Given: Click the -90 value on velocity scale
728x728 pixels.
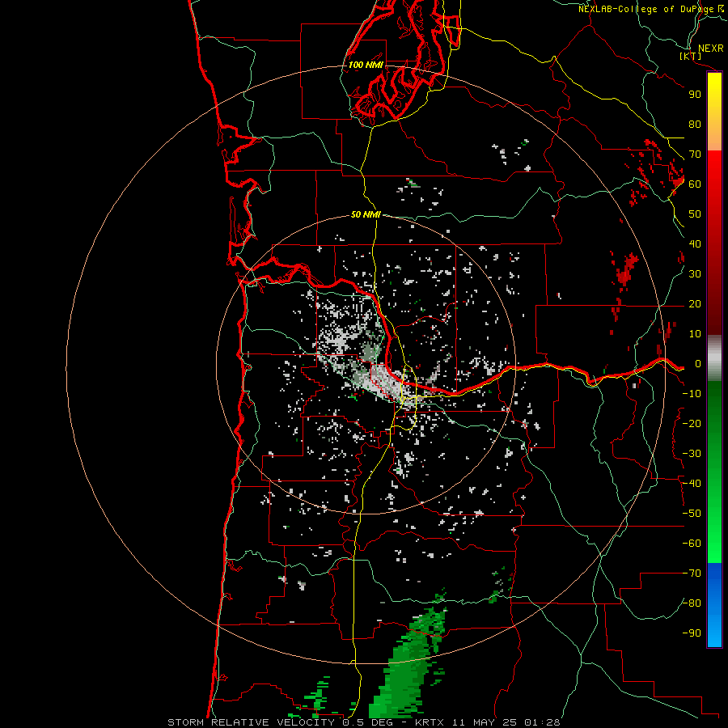Looking at the screenshot, I should pyautogui.click(x=692, y=633).
